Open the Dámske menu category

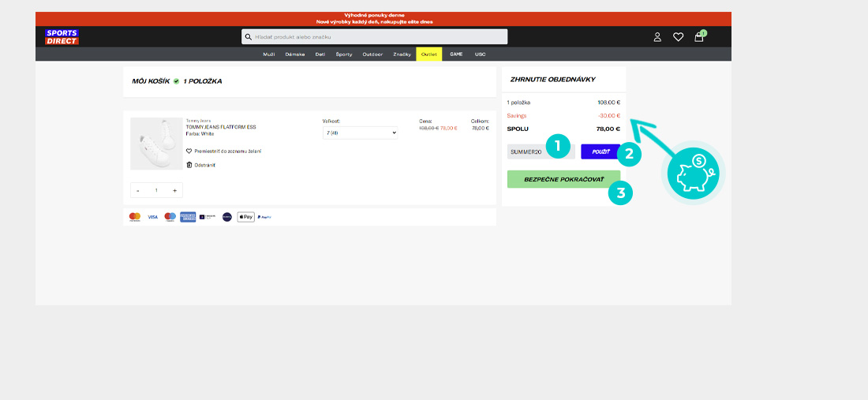click(295, 54)
